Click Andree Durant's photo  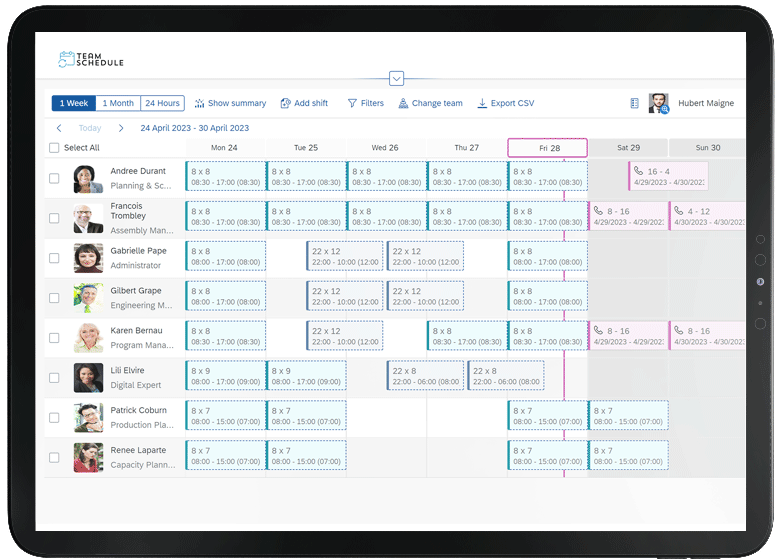(x=88, y=179)
